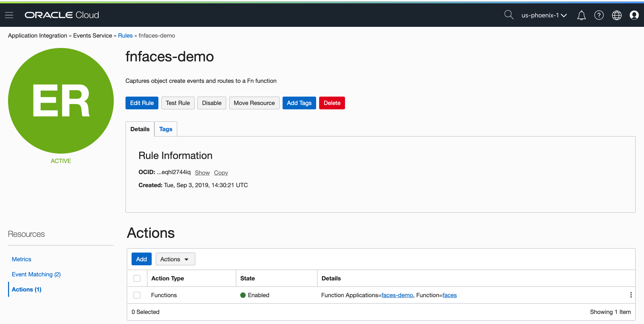Open the hamburger navigation menu
The image size is (644, 324).
9,15
